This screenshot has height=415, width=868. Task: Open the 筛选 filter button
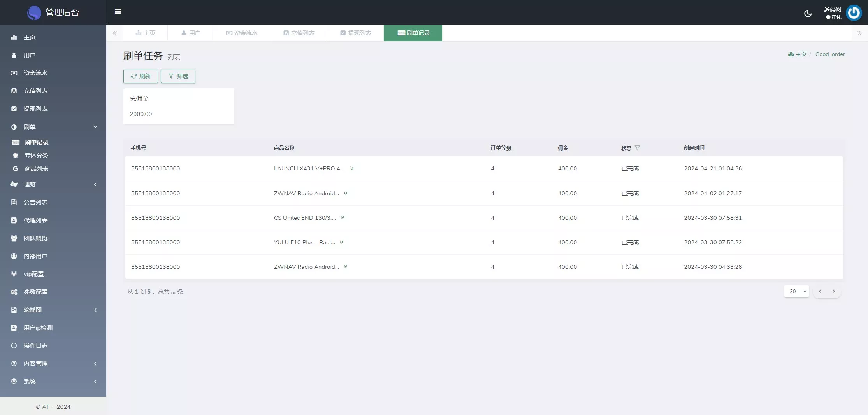[x=178, y=76]
